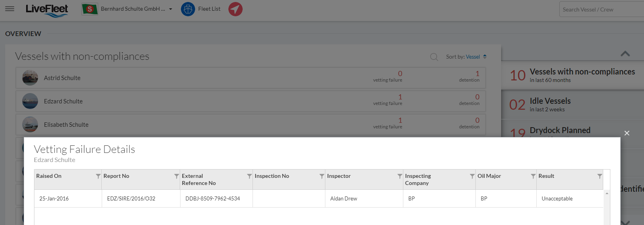Select the 25-Jan-2016 date cell
The image size is (644, 225).
68,198
